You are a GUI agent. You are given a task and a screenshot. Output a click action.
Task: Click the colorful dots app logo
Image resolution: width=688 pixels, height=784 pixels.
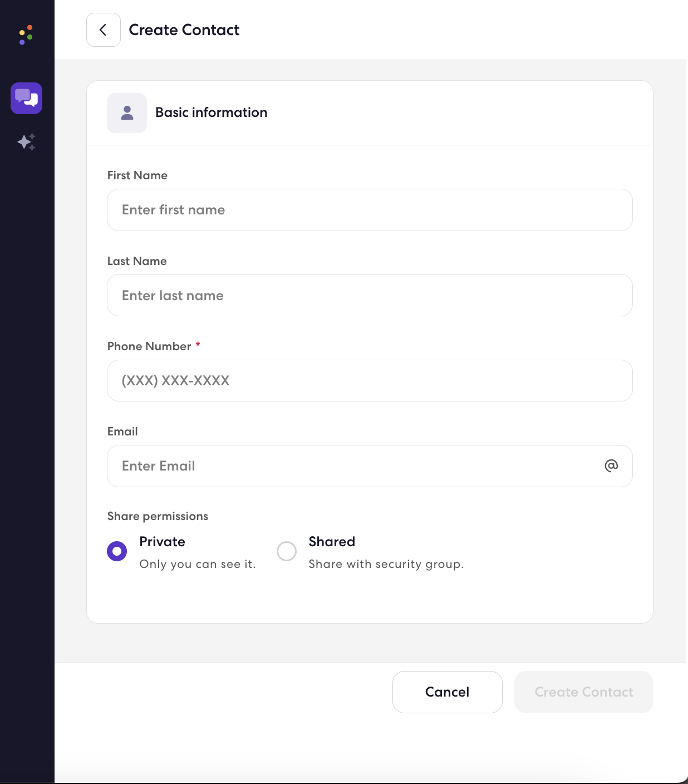(26, 35)
